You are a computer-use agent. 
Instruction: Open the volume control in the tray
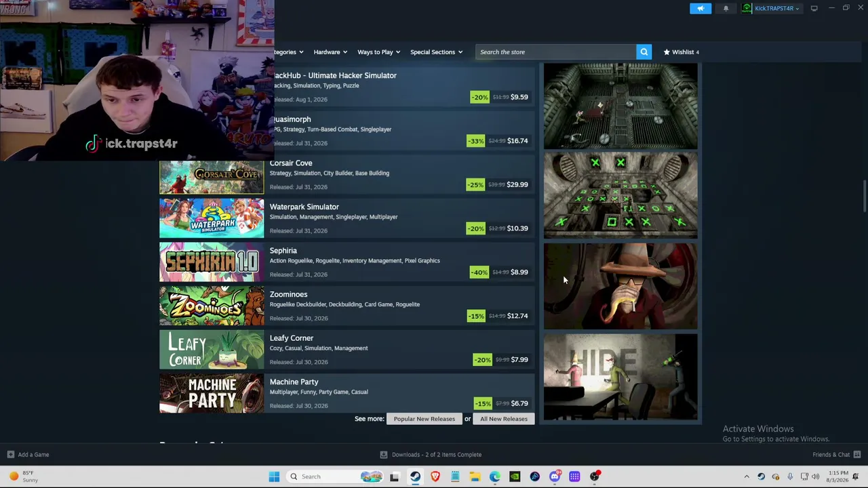(815, 476)
